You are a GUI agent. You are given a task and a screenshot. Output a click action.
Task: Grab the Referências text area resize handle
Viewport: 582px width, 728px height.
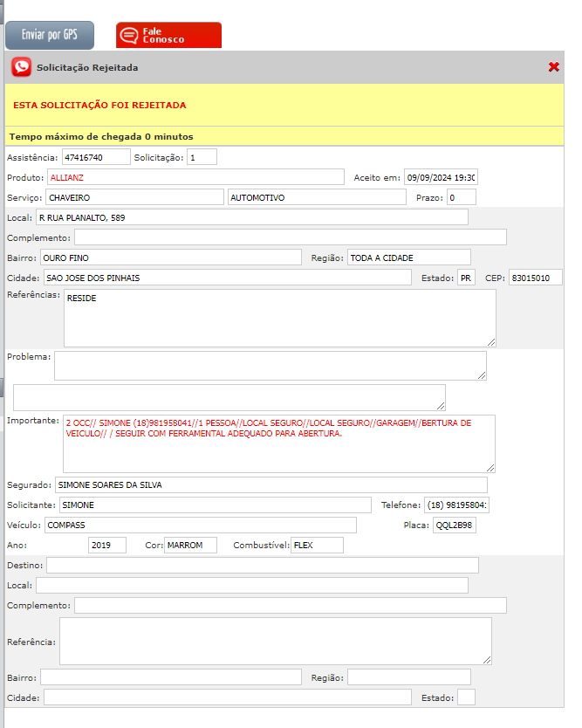pyautogui.click(x=491, y=342)
